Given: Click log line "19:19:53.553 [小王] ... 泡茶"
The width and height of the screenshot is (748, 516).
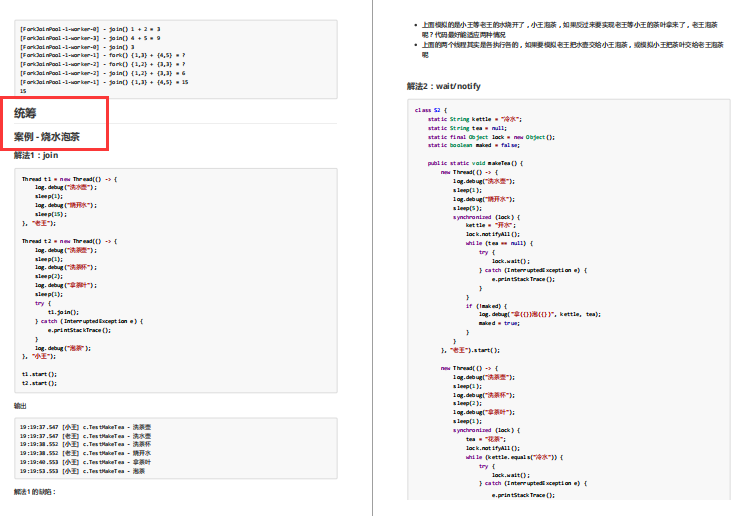Looking at the screenshot, I should 82,471.
